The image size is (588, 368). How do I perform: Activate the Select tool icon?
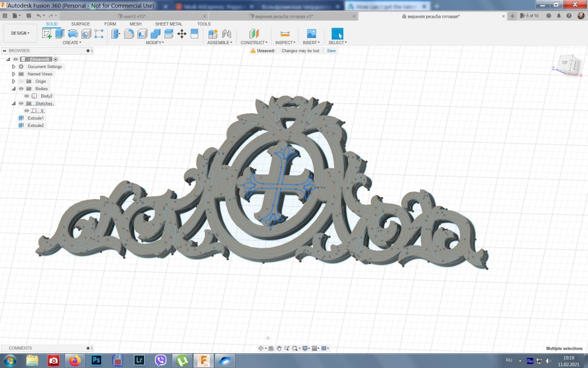(337, 34)
